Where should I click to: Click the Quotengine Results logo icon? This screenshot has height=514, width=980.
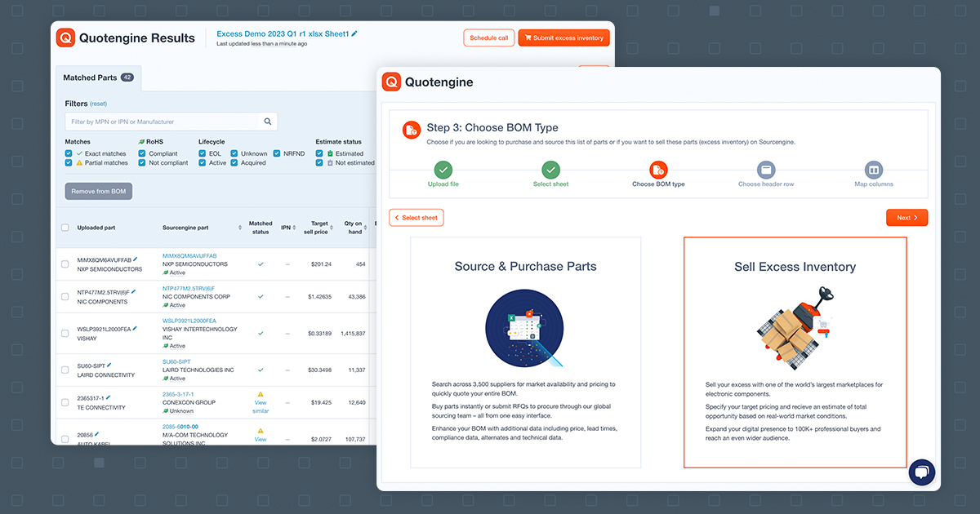pyautogui.click(x=65, y=38)
